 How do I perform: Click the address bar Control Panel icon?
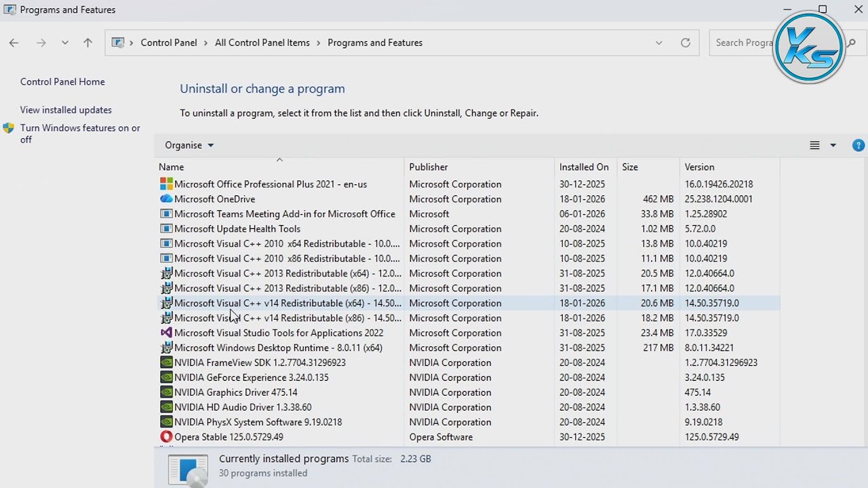click(118, 43)
